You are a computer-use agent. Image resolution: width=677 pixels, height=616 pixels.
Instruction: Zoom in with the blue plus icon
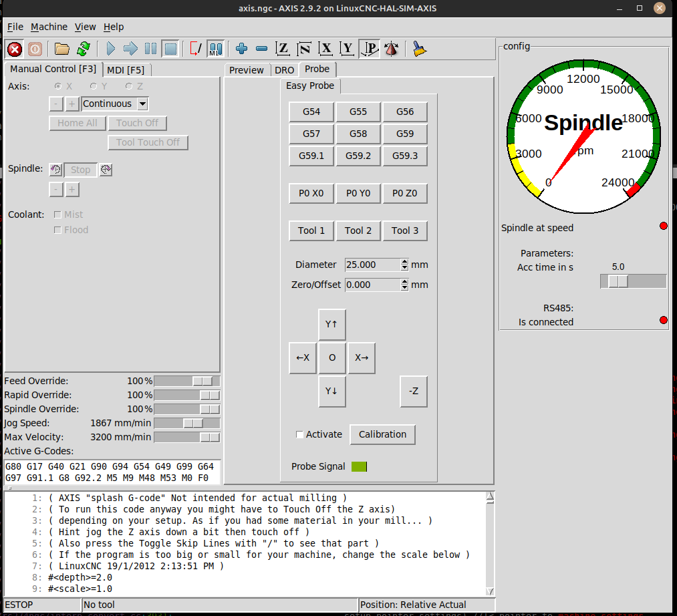242,49
